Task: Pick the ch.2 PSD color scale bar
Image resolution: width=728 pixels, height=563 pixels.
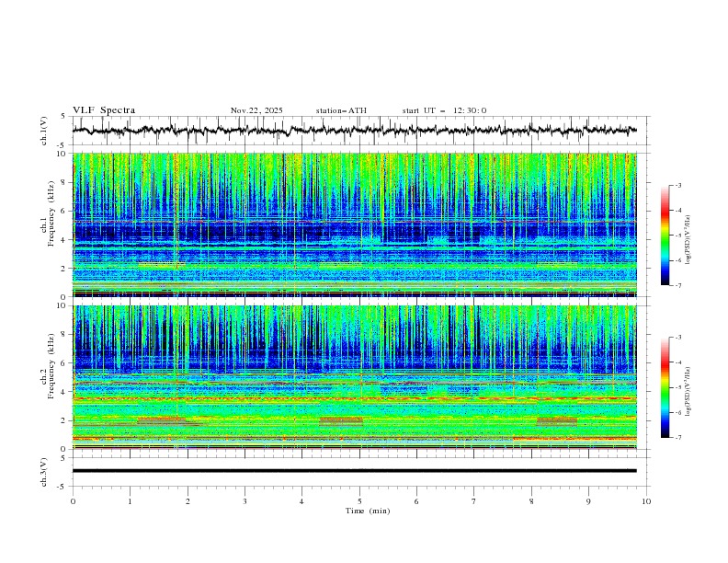Action: tap(665, 387)
